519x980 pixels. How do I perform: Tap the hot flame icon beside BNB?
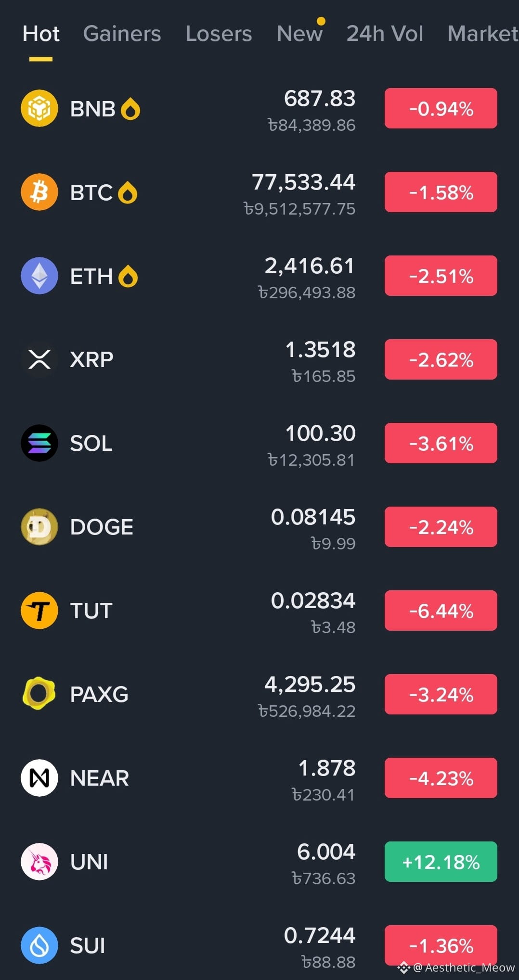point(130,109)
